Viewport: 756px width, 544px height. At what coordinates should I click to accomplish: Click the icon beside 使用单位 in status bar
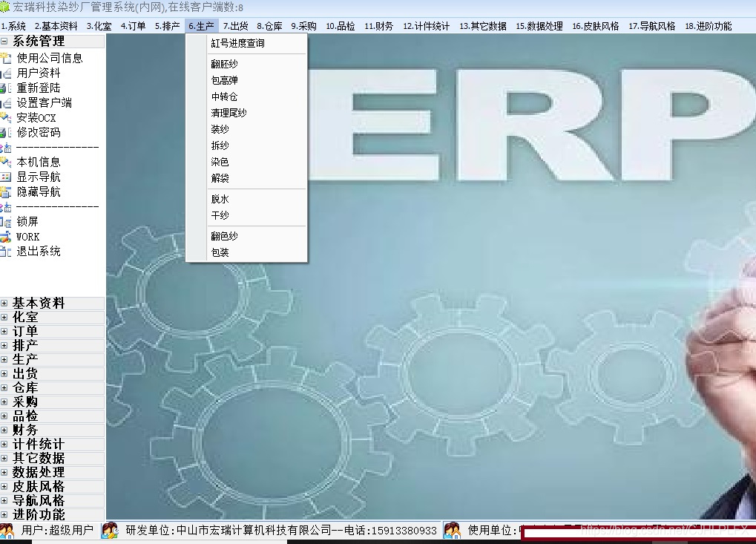pyautogui.click(x=453, y=531)
